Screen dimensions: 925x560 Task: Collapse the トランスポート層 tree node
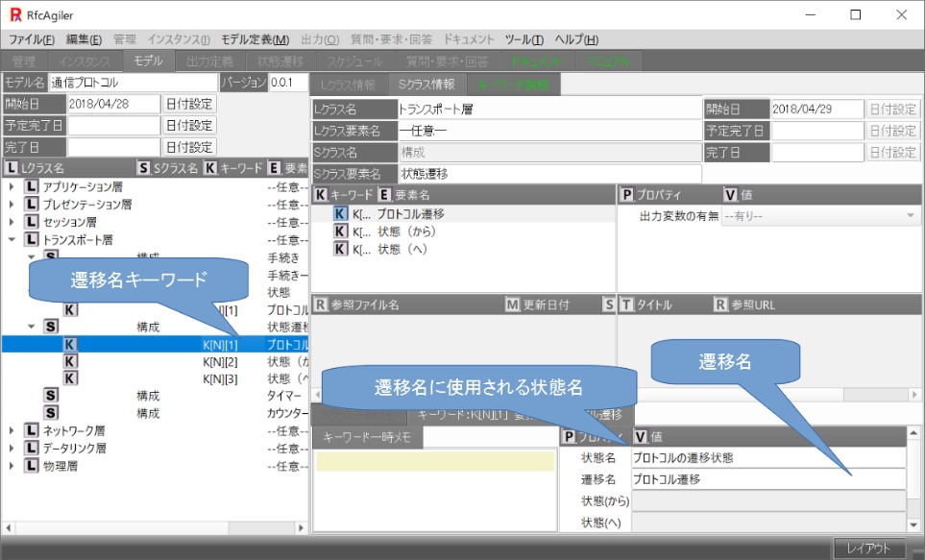[12, 240]
